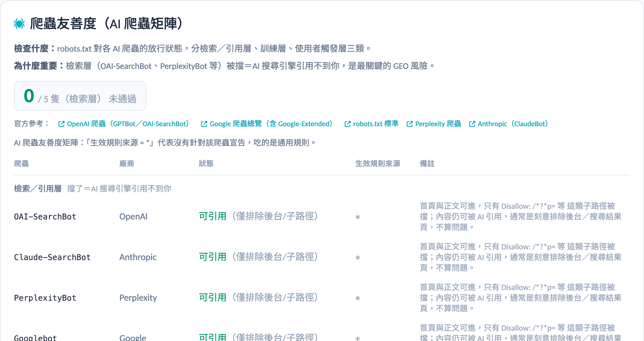Click the 0 / 5 隻 未通過 score card

click(x=80, y=96)
